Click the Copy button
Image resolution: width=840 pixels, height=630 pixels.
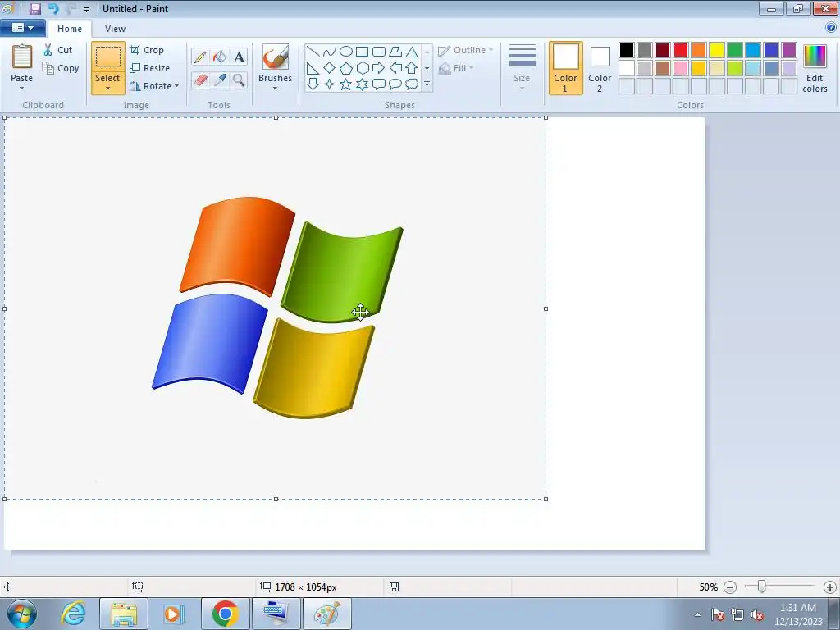tap(61, 68)
